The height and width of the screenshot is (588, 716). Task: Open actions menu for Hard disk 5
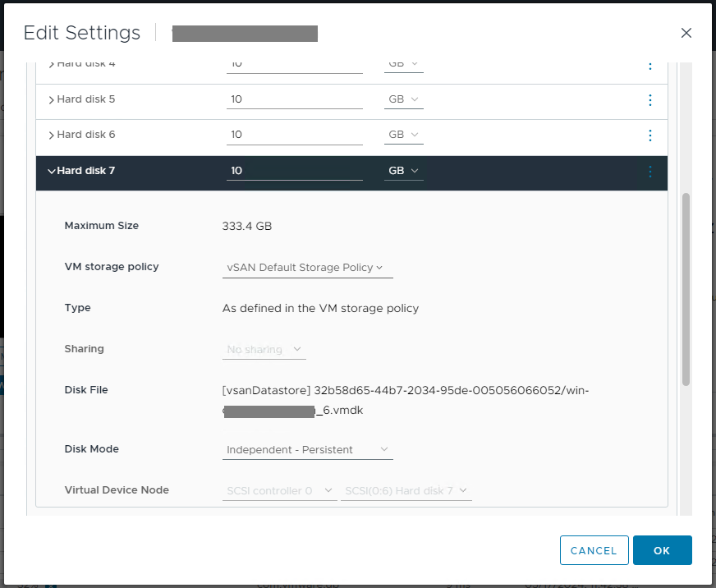pos(649,100)
